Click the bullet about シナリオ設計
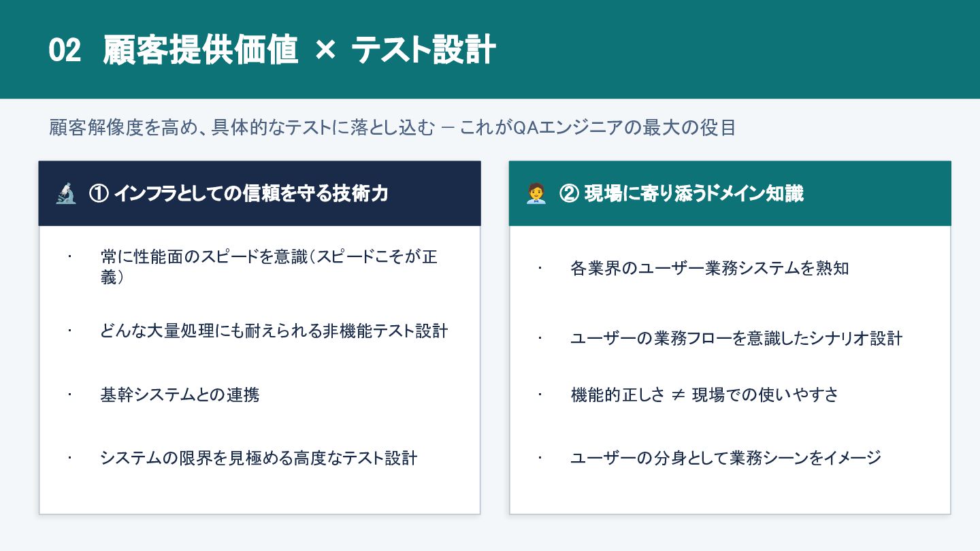This screenshot has height=551, width=980. point(736,338)
